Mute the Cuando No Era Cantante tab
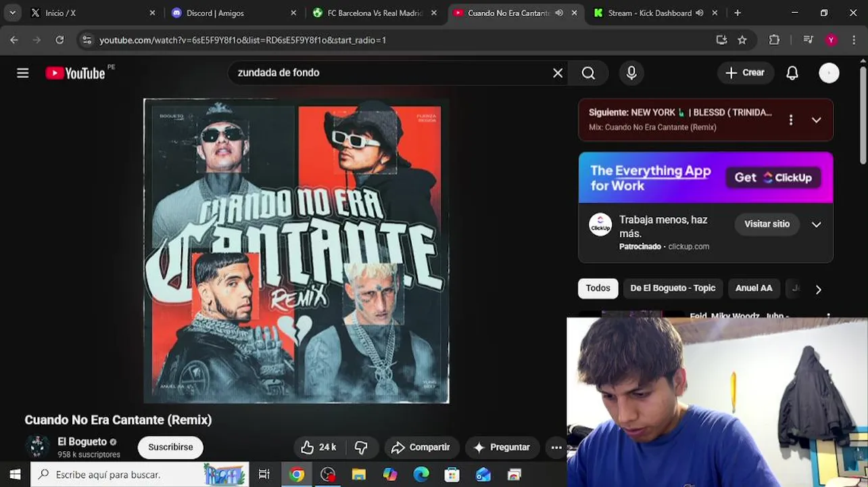 point(559,13)
